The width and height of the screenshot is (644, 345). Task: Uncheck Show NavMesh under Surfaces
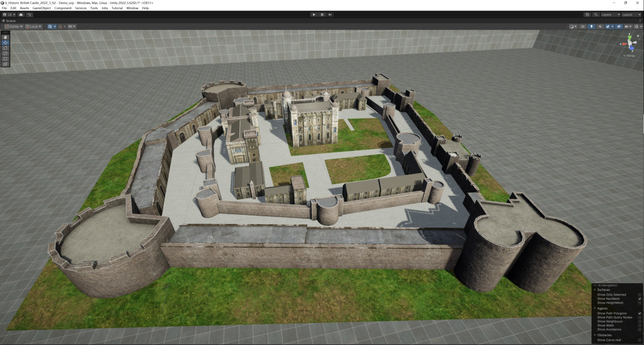(x=639, y=298)
